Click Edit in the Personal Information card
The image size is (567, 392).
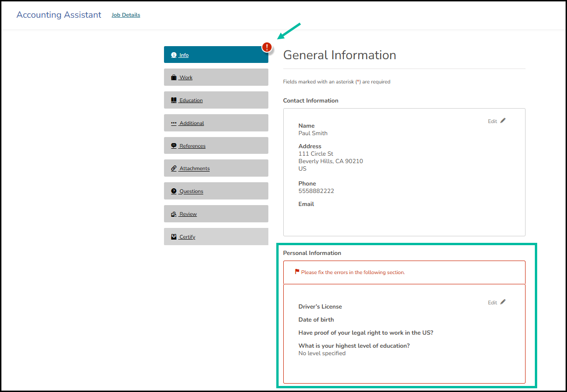coord(492,302)
